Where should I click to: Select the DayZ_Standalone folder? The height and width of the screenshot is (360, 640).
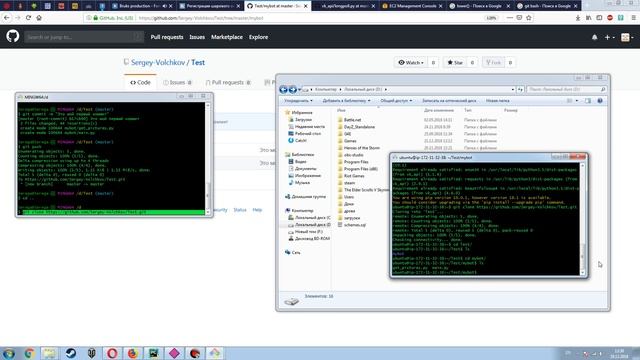[359, 127]
